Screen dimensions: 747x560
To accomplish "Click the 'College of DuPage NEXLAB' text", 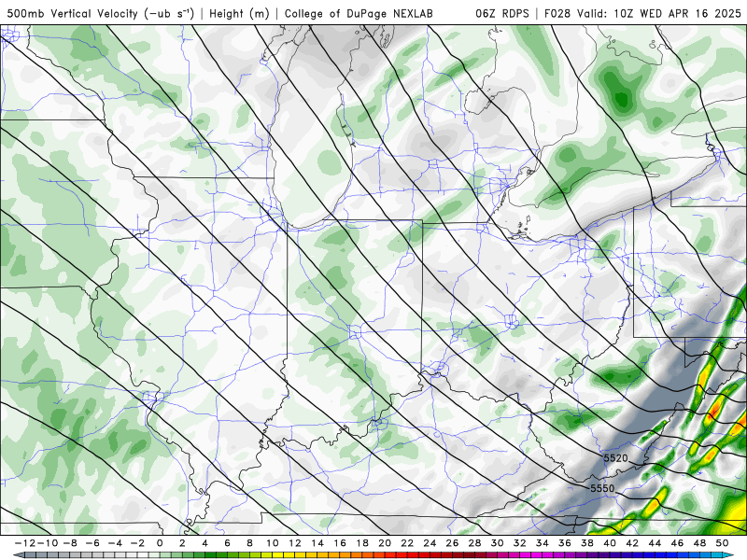I will [x=359, y=13].
